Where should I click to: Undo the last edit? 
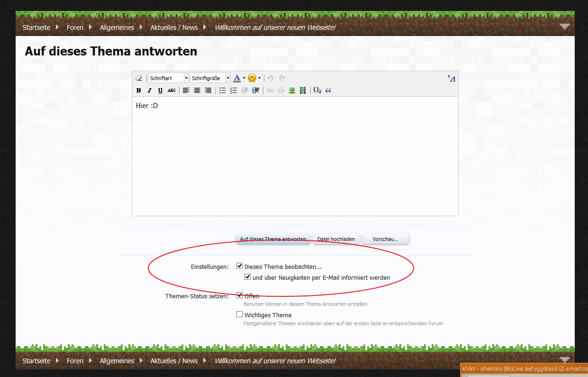point(271,78)
